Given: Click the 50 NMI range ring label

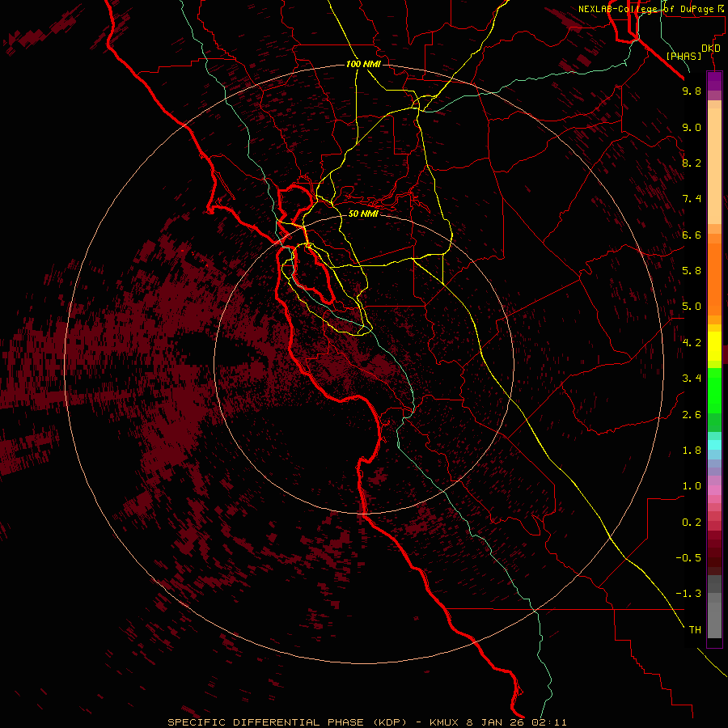Looking at the screenshot, I should point(363,214).
